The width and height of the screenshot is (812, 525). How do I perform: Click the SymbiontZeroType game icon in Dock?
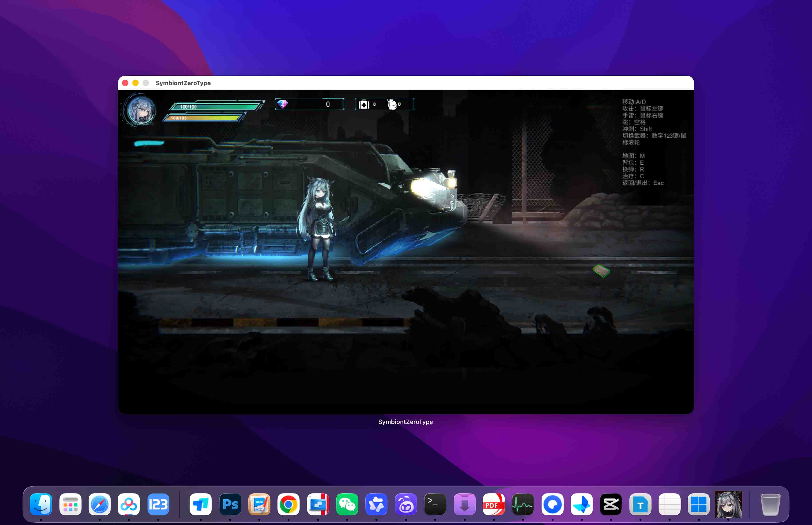click(728, 504)
